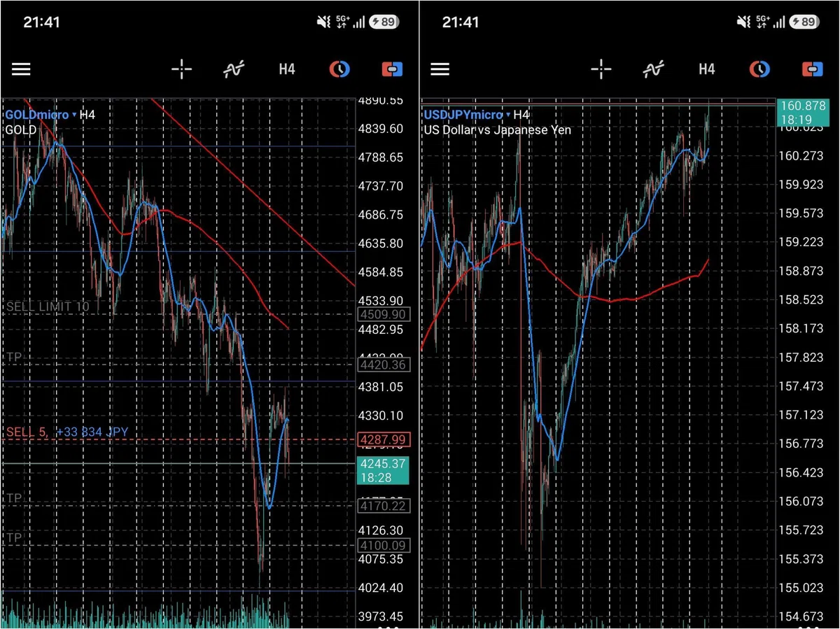840x629 pixels.
Task: Select the 4287.99 position price tag
Action: point(384,440)
